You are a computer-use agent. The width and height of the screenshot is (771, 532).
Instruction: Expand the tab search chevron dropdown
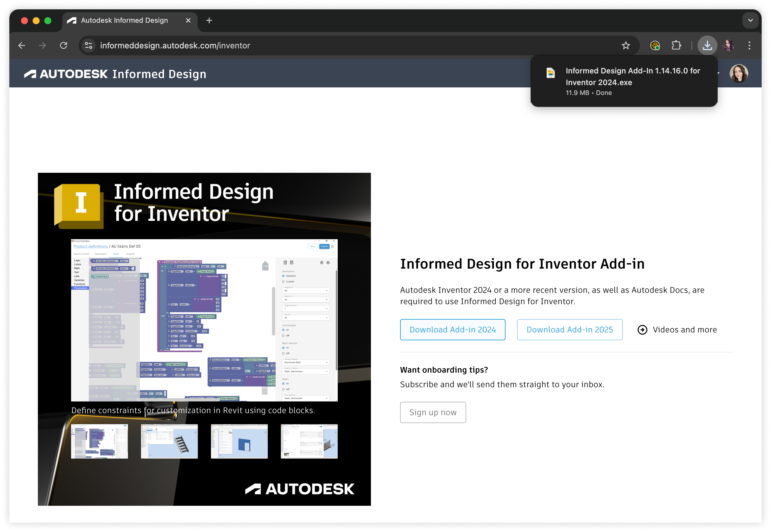point(750,20)
